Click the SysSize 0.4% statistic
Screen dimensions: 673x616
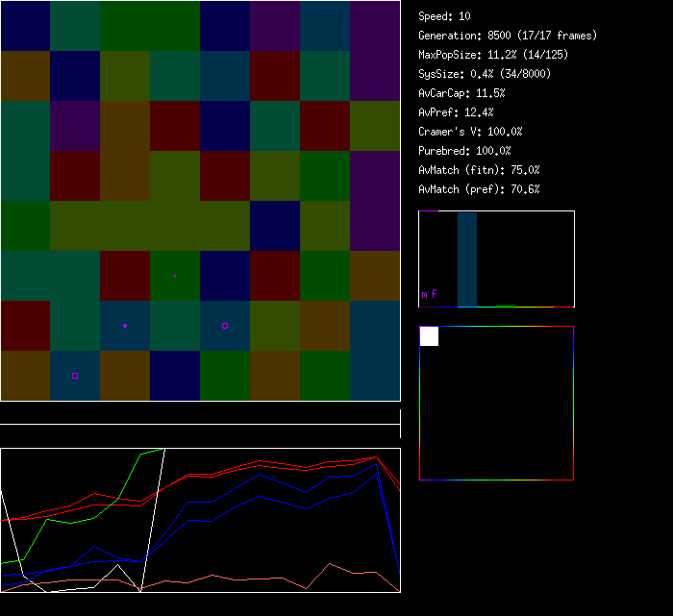[485, 74]
